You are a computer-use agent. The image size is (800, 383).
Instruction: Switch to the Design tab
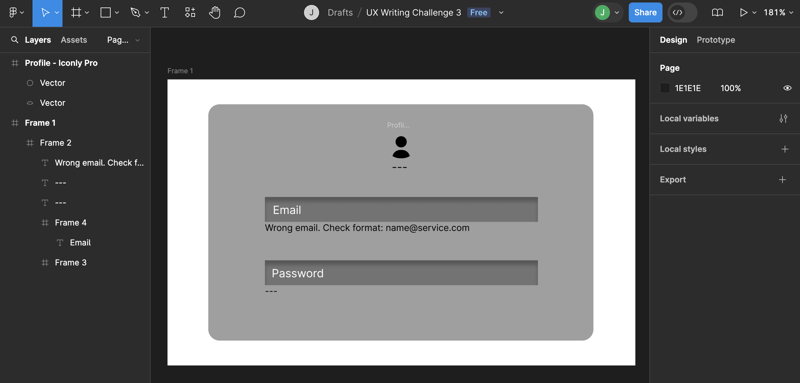(x=673, y=40)
